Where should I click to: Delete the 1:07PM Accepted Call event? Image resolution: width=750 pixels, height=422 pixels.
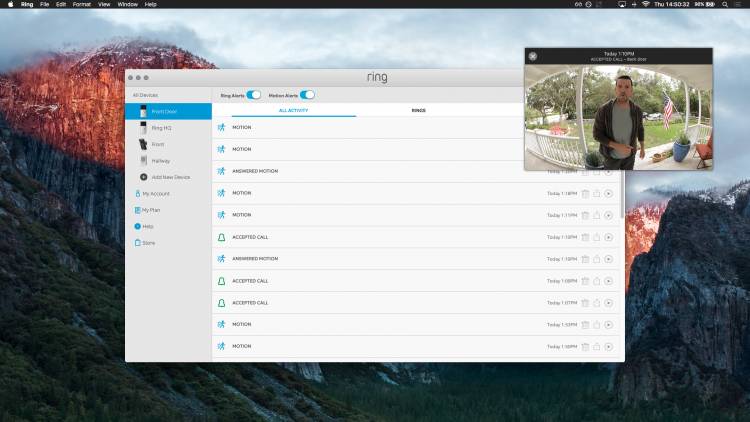tap(585, 303)
